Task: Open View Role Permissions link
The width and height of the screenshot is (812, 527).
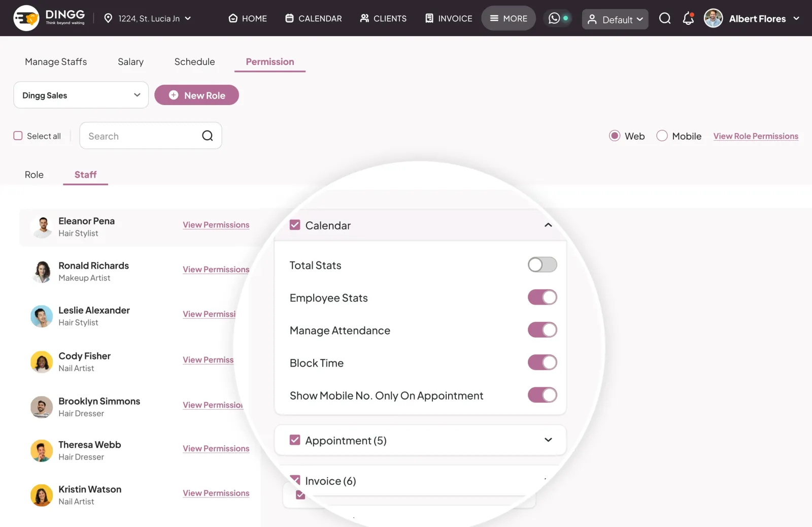Action: point(756,136)
